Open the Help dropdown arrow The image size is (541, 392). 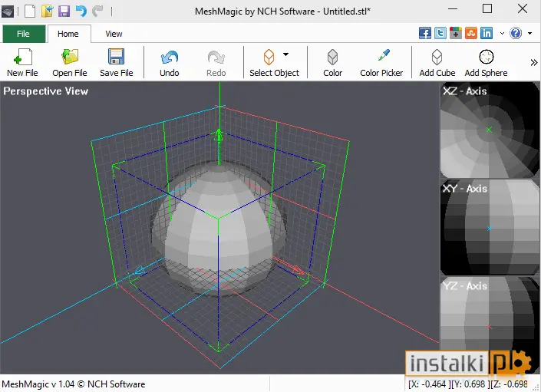tap(529, 34)
